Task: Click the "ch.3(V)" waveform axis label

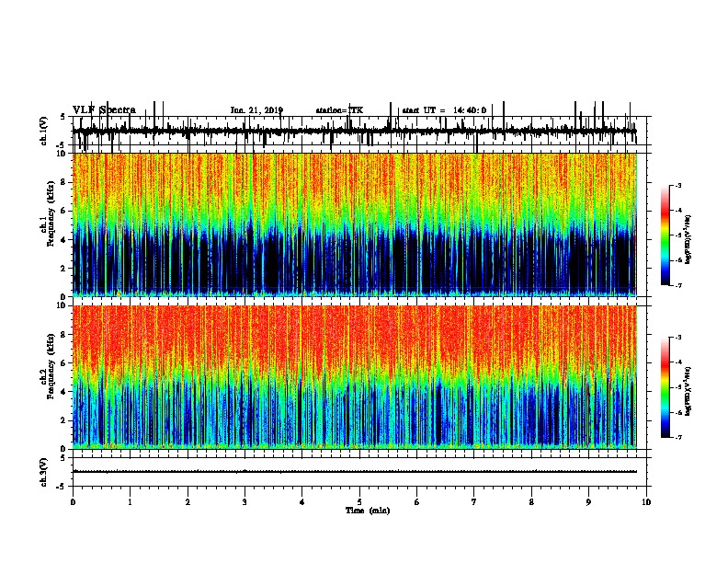Action: click(44, 472)
